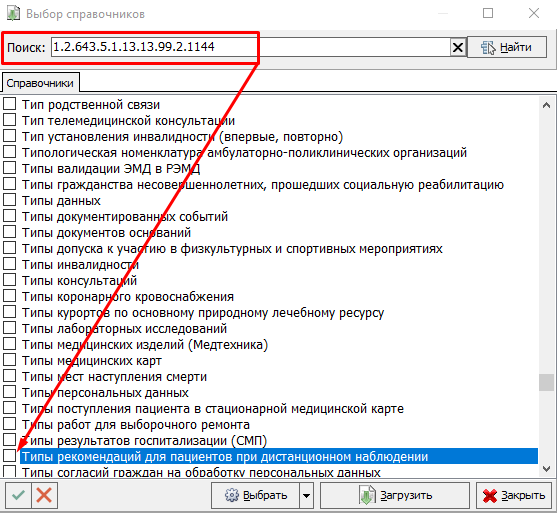Click the green arrow Загрузить icon
Image resolution: width=557 pixels, height=513 pixels.
[x=367, y=495]
